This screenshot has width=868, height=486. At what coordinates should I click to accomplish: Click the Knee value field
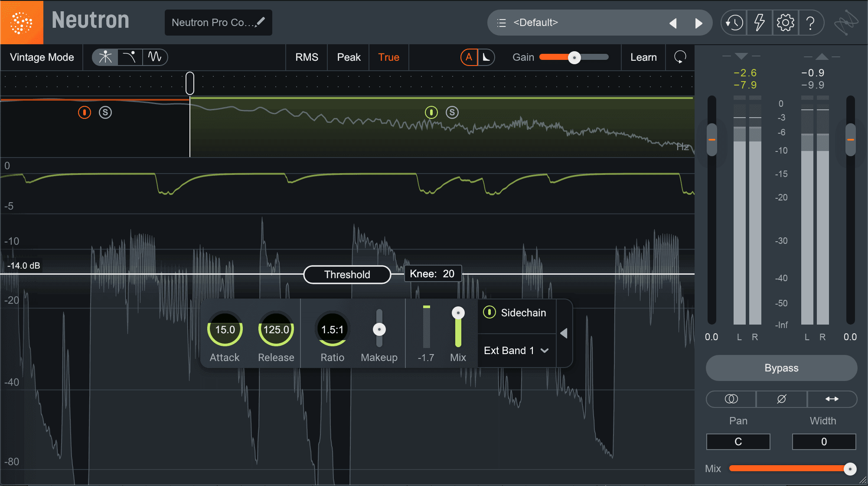[433, 274]
